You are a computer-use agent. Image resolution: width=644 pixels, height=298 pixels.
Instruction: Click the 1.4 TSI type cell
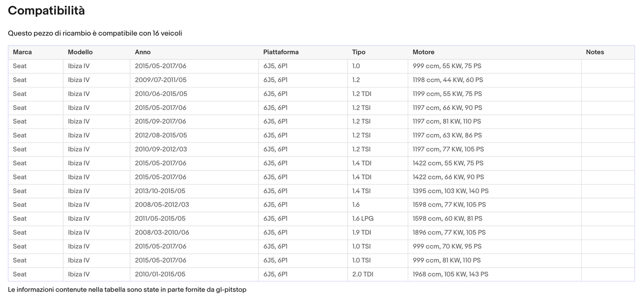(361, 191)
